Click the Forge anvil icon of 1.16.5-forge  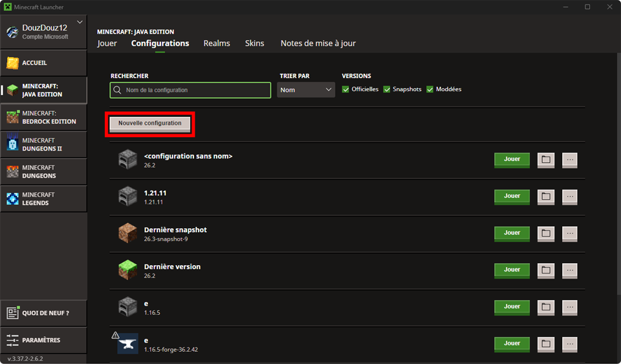coord(128,344)
